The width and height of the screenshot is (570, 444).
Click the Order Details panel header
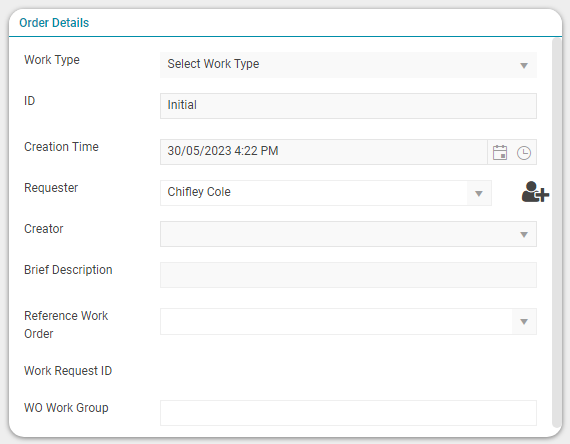tap(285, 23)
